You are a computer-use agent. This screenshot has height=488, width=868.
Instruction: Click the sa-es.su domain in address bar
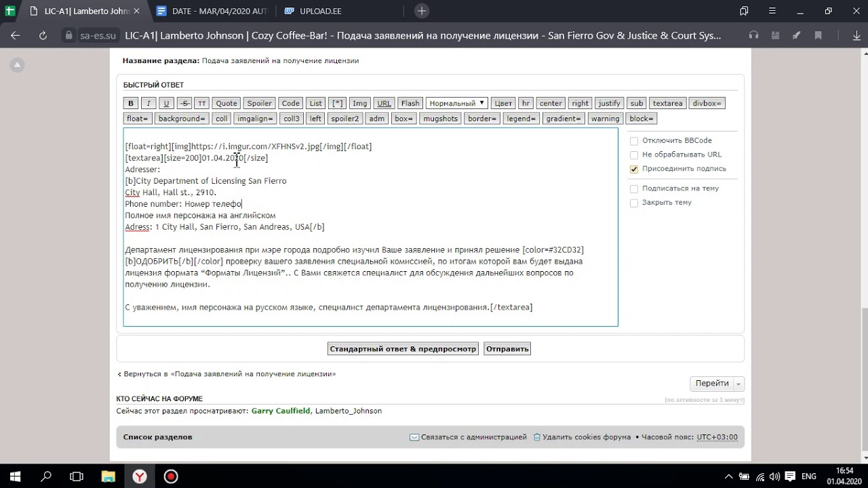pos(98,35)
